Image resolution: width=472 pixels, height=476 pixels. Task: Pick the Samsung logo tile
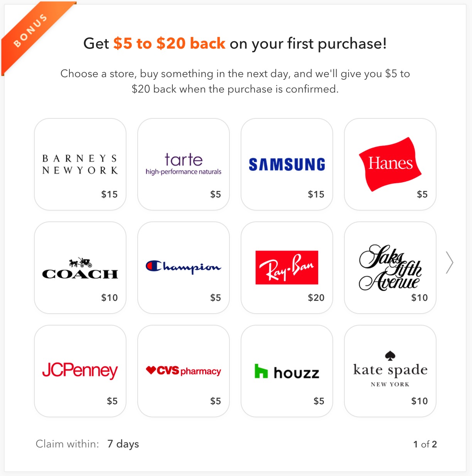pos(287,164)
